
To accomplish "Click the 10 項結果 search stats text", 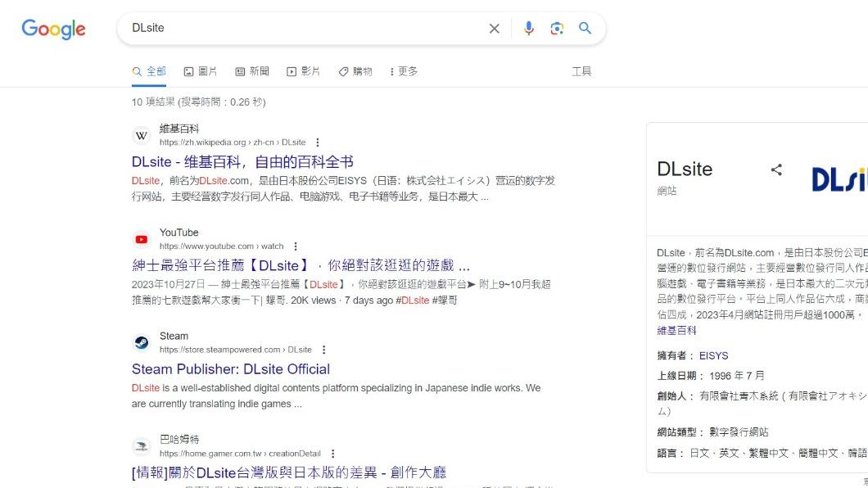I will (199, 102).
